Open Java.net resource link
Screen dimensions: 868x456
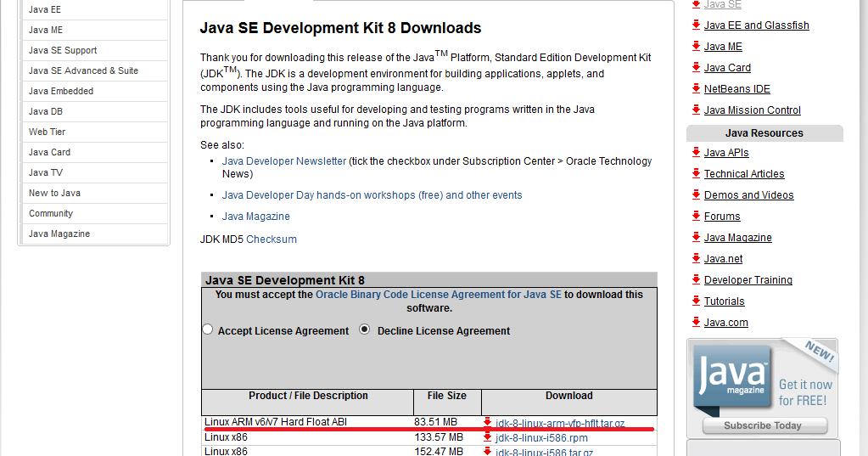pos(723,259)
